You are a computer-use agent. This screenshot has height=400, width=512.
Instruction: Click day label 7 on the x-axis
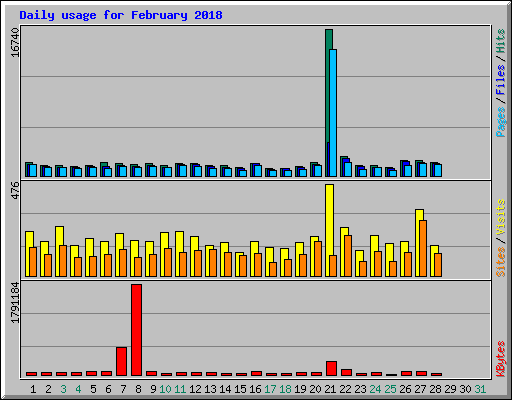click(x=123, y=389)
